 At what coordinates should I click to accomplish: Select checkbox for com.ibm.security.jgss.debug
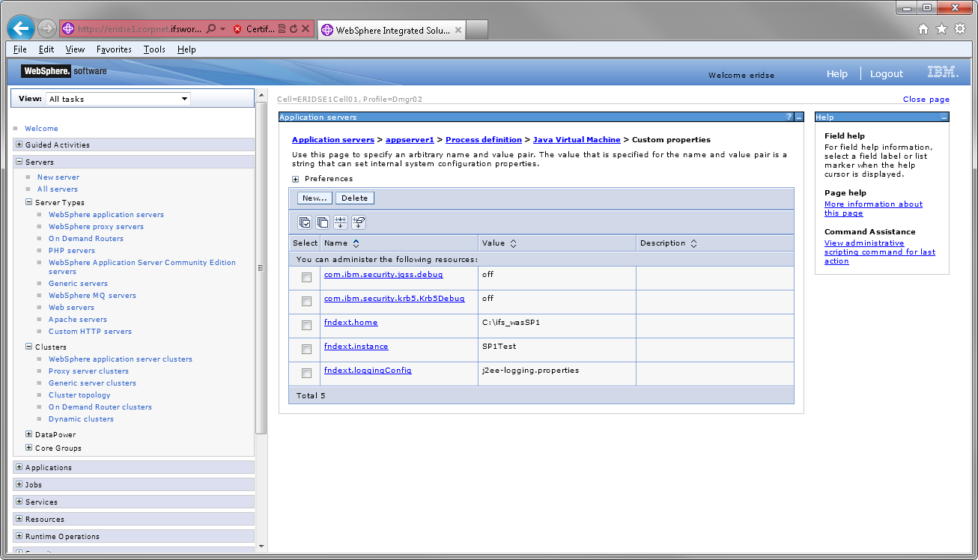click(x=306, y=277)
